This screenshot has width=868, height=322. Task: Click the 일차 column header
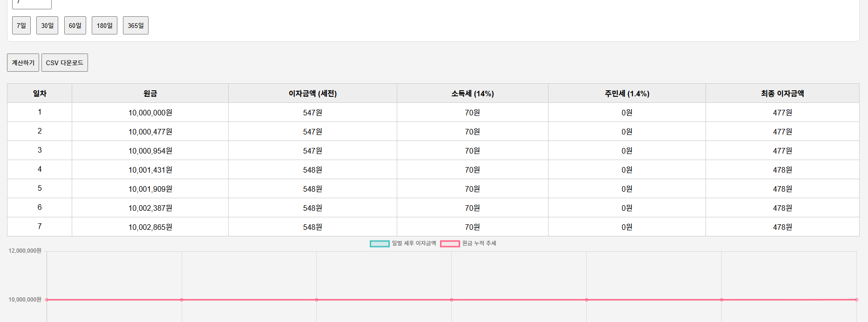(x=40, y=94)
